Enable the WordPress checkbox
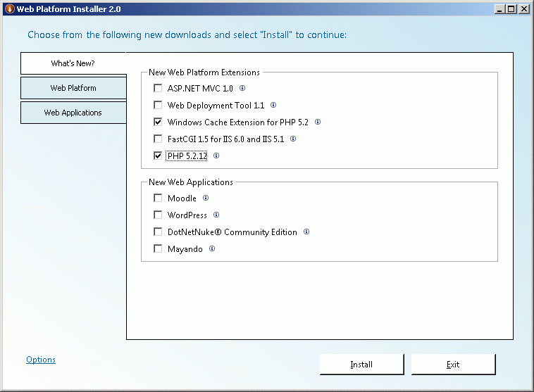Viewport: 534px width, 392px height. 158,215
